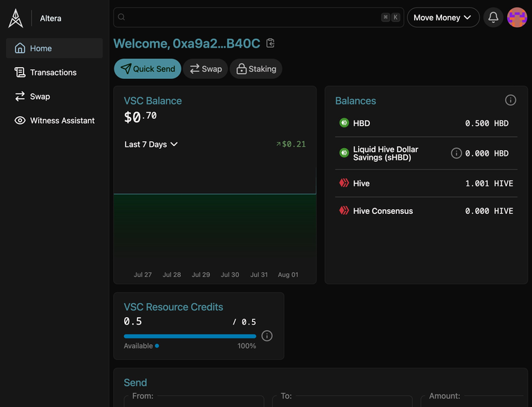This screenshot has width=532, height=407.
Task: Click the Available legend dot
Action: tap(157, 346)
